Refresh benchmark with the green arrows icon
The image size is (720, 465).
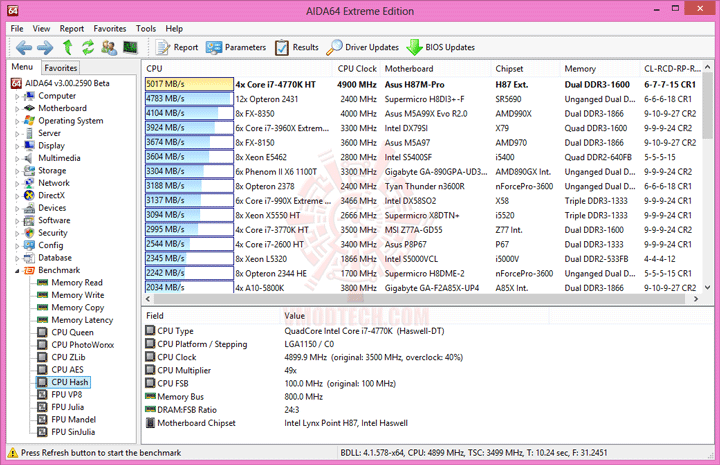tap(88, 47)
